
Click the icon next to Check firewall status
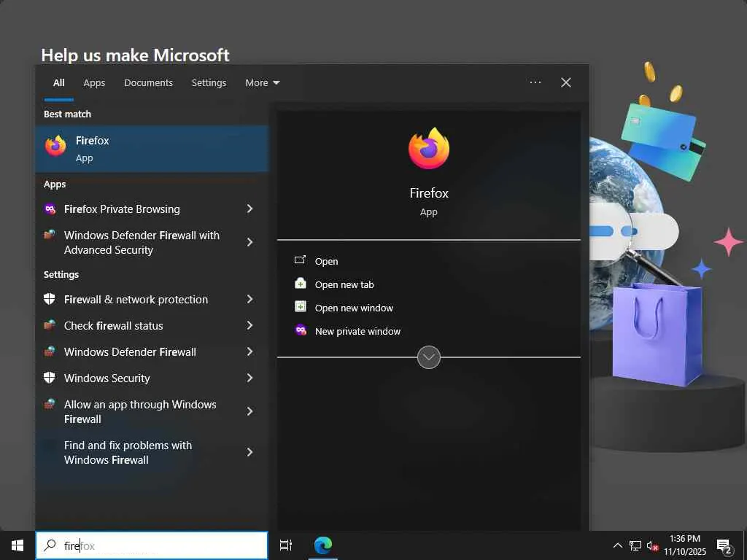(50, 325)
